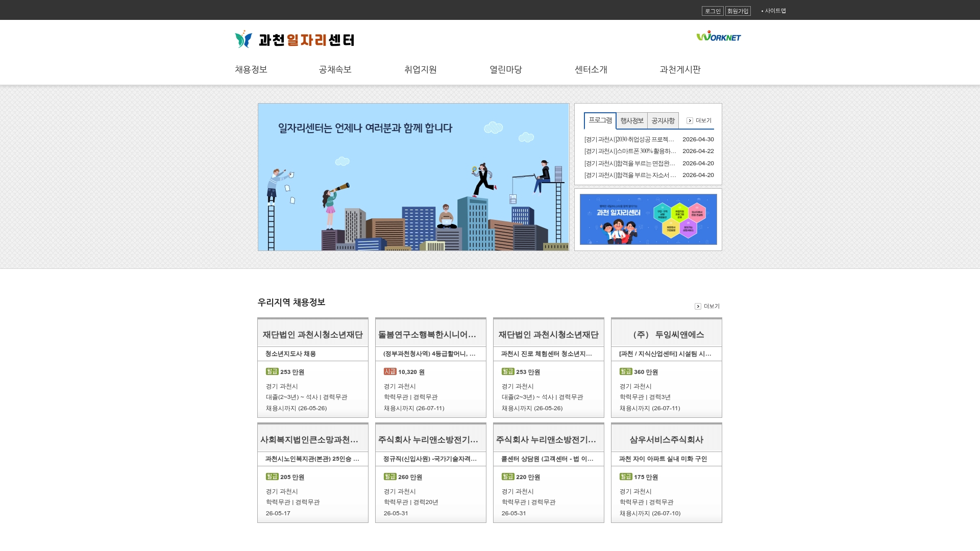Click the 시급 badge on 10,320 원 card

tap(390, 371)
